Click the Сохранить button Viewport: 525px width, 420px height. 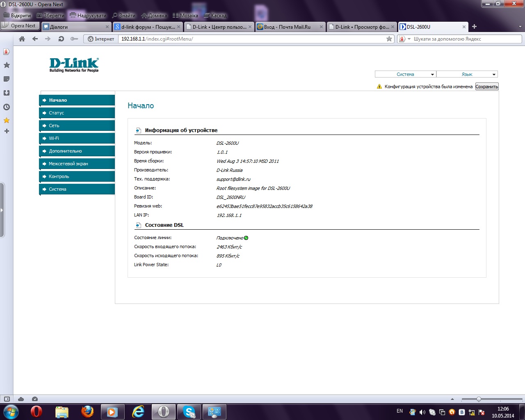pos(486,87)
